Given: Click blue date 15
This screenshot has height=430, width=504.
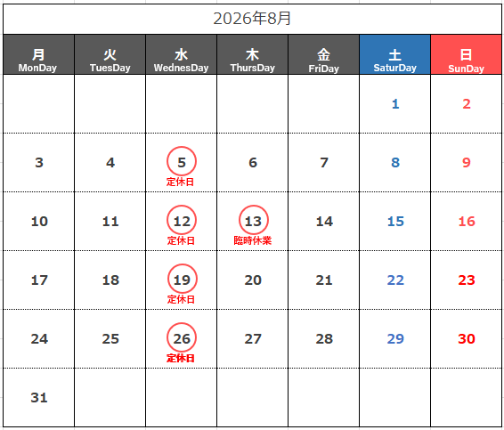Looking at the screenshot, I should (x=395, y=222).
